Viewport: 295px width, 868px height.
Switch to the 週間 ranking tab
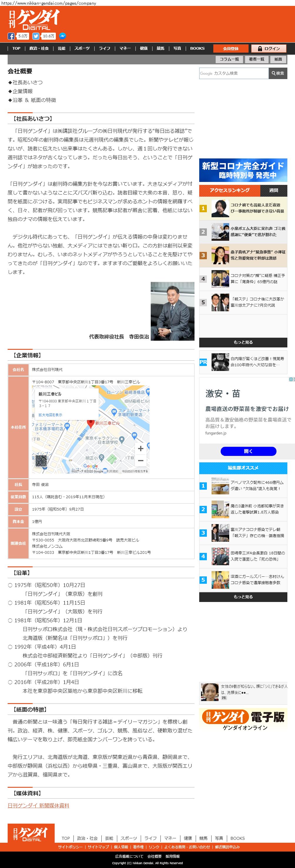pyautogui.click(x=274, y=190)
